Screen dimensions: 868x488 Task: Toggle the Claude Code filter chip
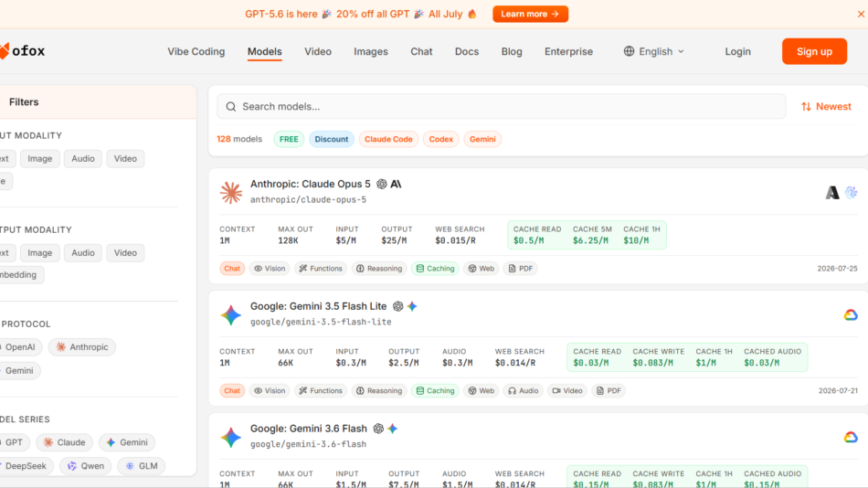click(388, 139)
